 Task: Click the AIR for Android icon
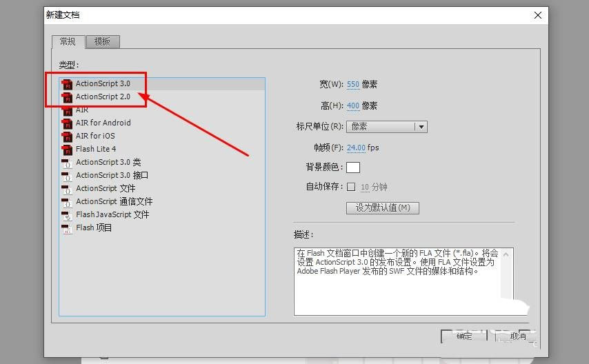(x=67, y=123)
